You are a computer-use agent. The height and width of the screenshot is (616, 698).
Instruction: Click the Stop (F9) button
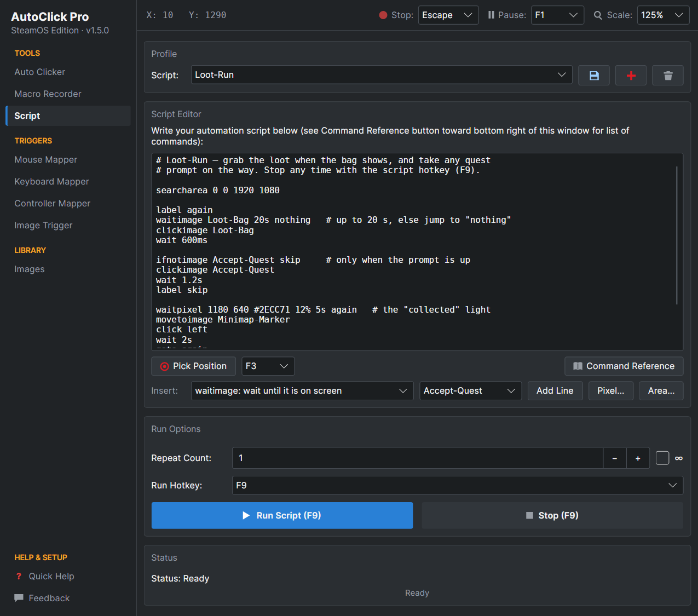coord(552,515)
